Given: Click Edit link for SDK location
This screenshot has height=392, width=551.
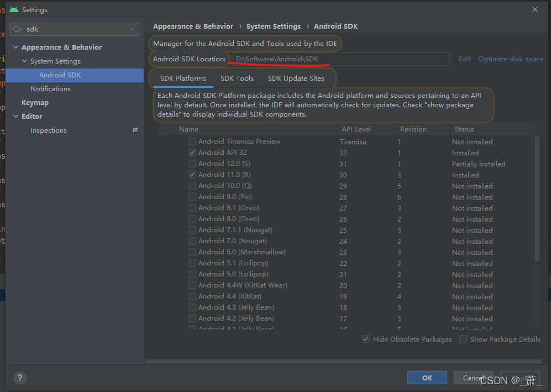Looking at the screenshot, I should 465,59.
